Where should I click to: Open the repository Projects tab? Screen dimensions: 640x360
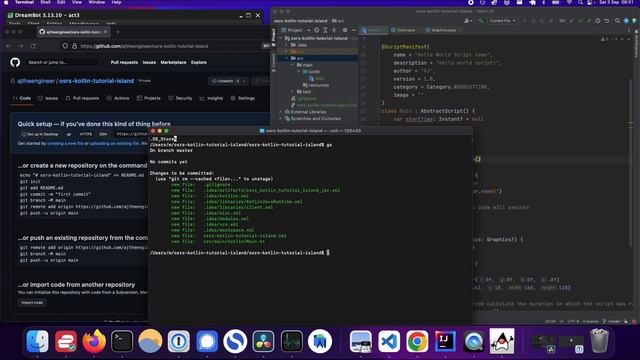pos(149,98)
